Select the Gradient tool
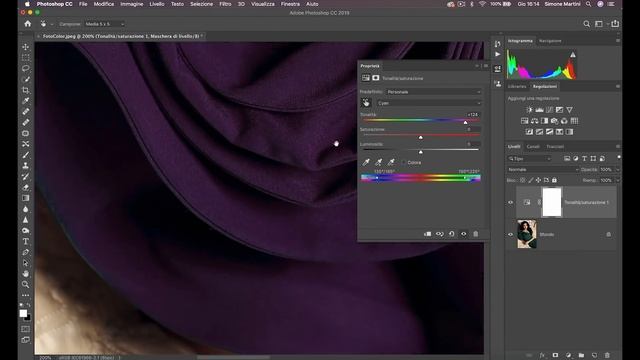Viewport: 640px width, 360px height. click(25, 198)
